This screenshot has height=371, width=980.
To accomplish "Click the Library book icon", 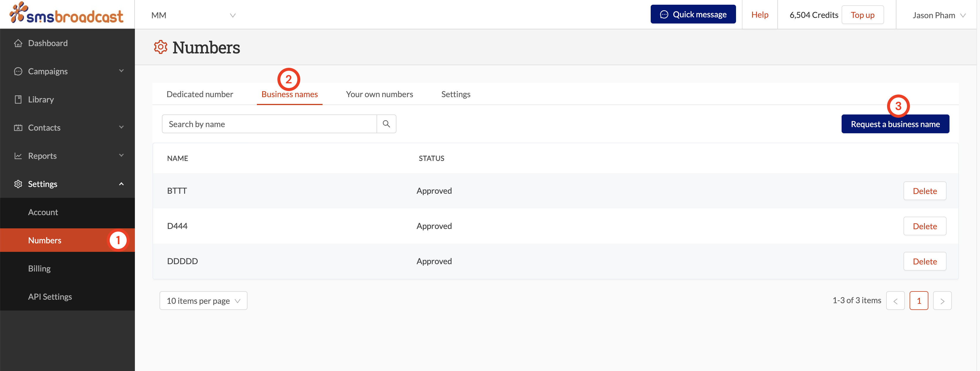I will point(18,100).
